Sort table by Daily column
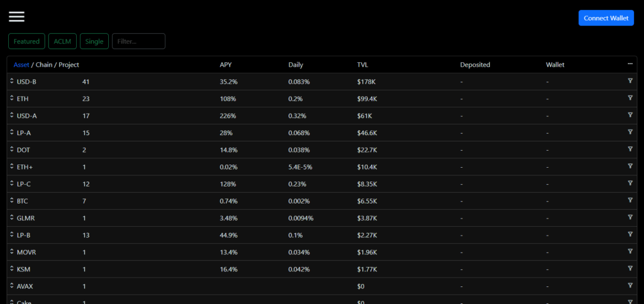This screenshot has height=304, width=644. coord(296,65)
